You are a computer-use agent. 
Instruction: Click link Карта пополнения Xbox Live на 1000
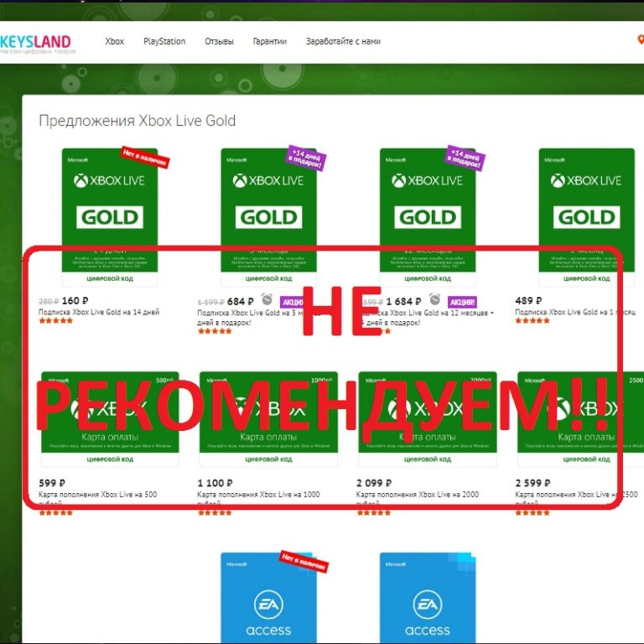pyautogui.click(x=258, y=499)
